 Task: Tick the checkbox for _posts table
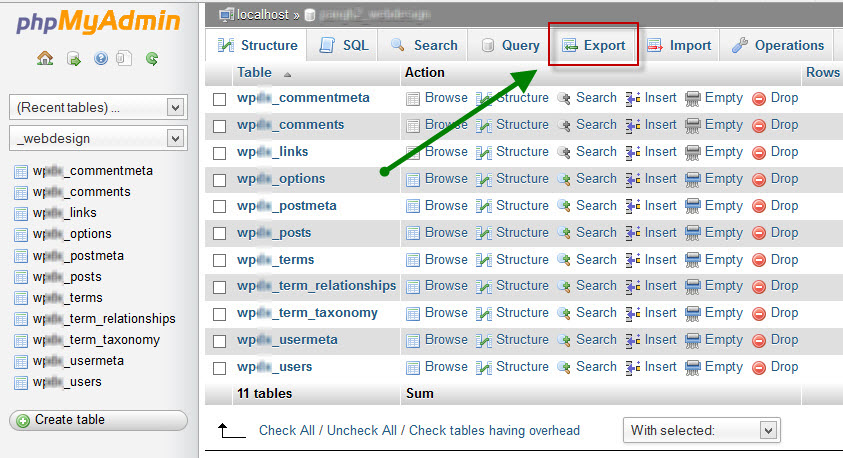[219, 233]
